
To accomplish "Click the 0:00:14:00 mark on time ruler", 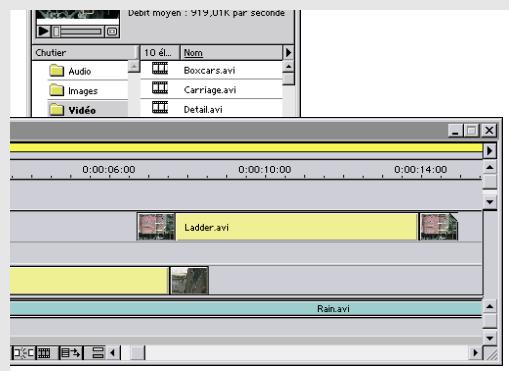I will point(421,170).
